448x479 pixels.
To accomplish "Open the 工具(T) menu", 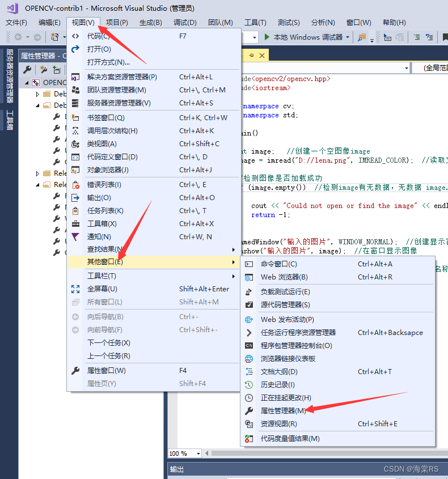I will [x=255, y=23].
